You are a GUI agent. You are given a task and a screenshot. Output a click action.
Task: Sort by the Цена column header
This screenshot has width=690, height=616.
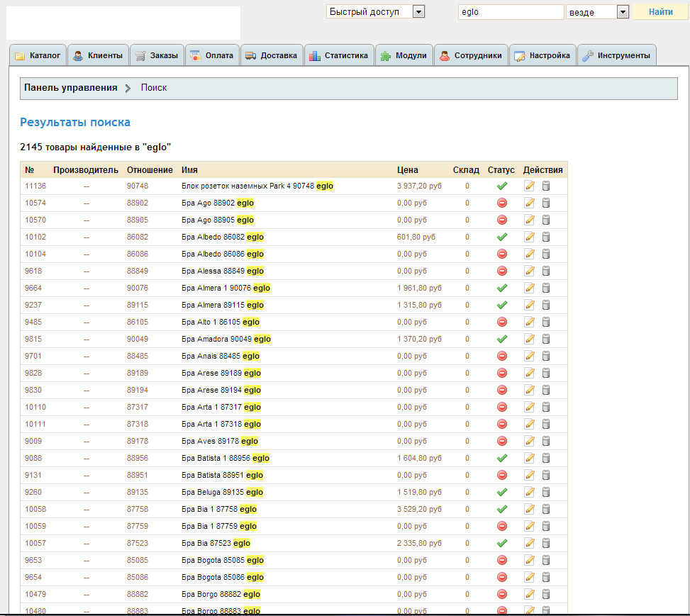pos(408,170)
